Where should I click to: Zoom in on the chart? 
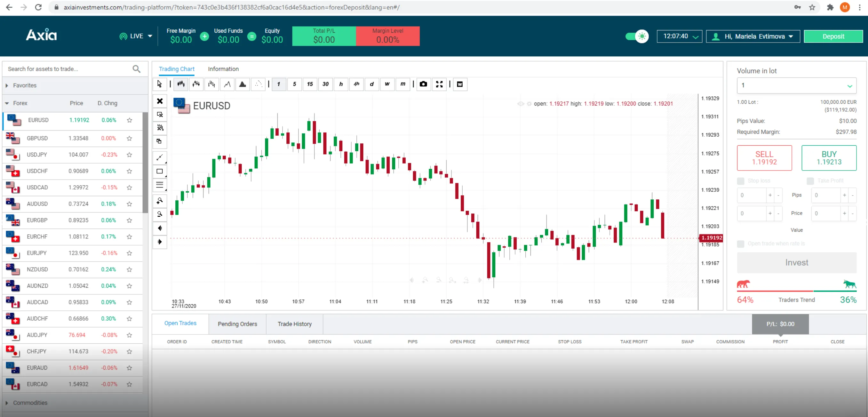point(160,201)
